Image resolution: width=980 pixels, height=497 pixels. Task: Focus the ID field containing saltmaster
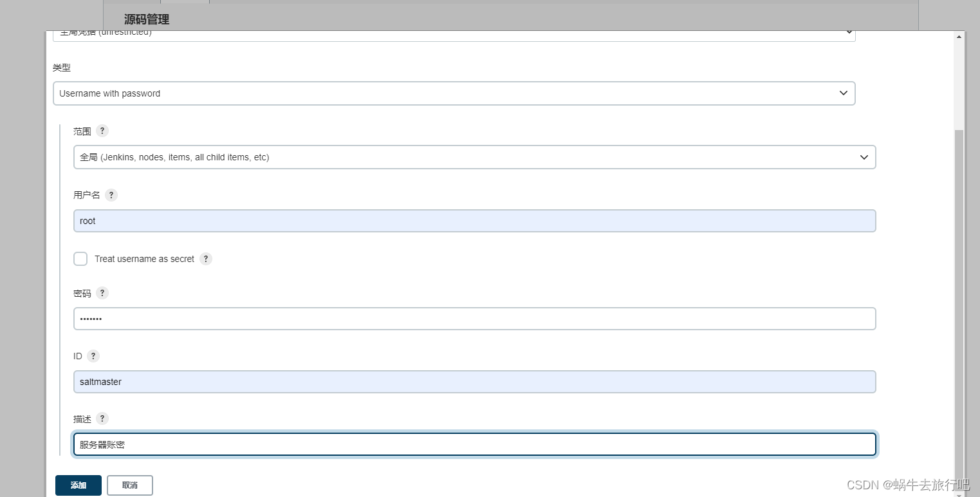click(x=475, y=382)
